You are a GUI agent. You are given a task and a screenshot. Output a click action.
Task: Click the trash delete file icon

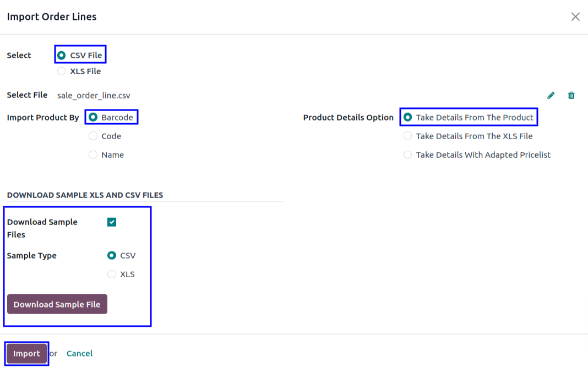point(571,95)
